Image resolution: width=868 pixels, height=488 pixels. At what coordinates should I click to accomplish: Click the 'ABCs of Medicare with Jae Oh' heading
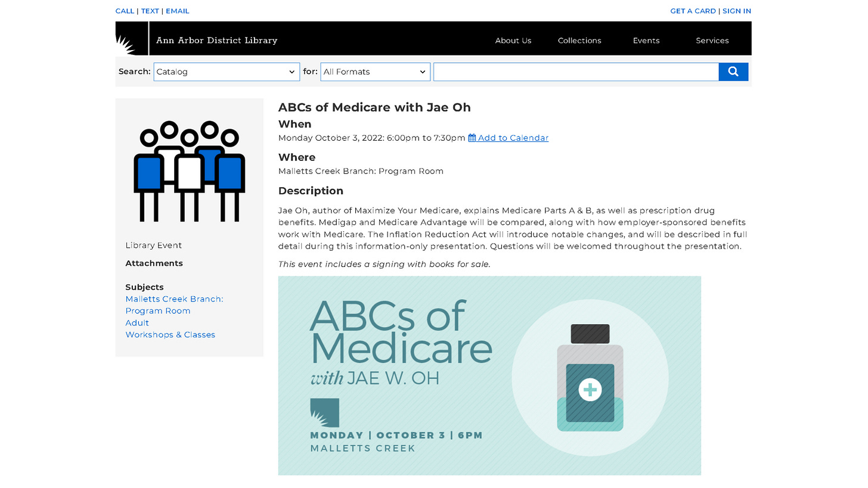(x=374, y=107)
